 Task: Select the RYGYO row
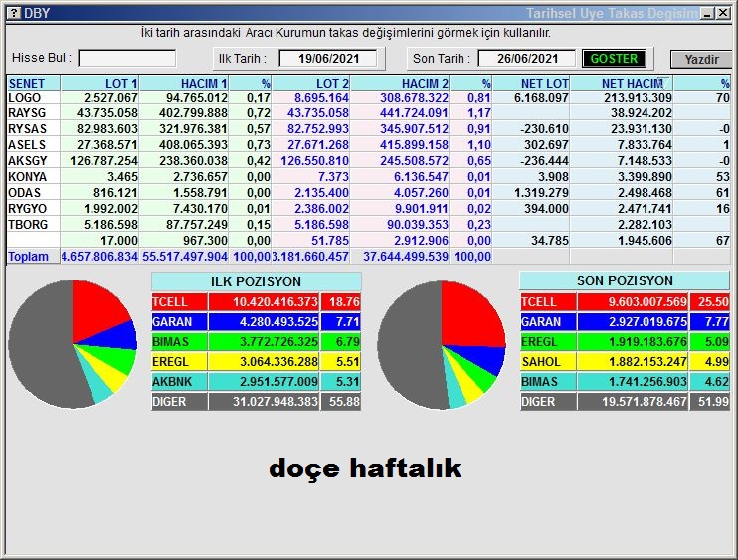(x=369, y=209)
